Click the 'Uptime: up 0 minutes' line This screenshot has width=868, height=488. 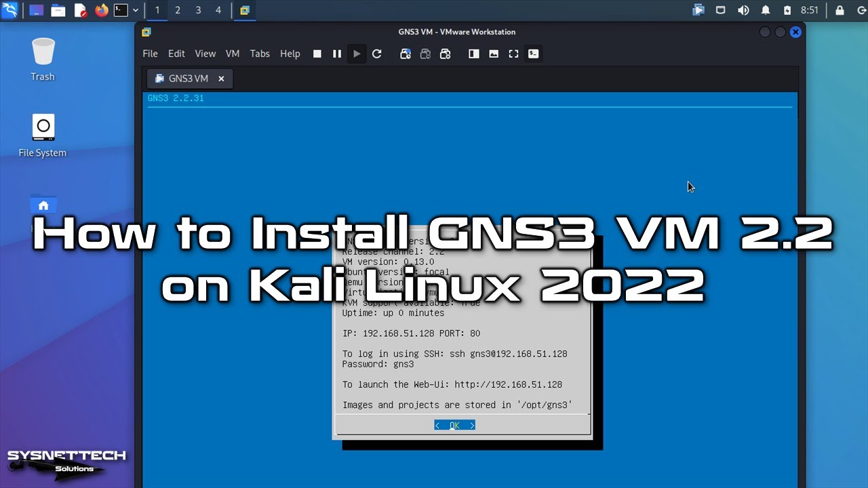[x=393, y=313]
